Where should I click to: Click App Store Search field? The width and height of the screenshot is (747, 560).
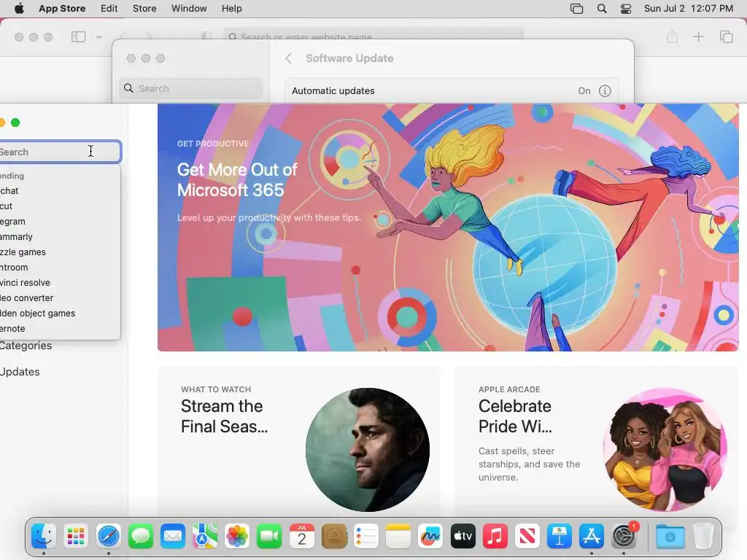tap(59, 152)
